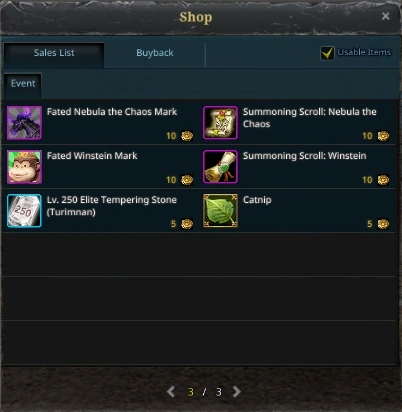The image size is (402, 412).
Task: Click the coin icon for Fated Winstein Mark
Action: pos(187,180)
